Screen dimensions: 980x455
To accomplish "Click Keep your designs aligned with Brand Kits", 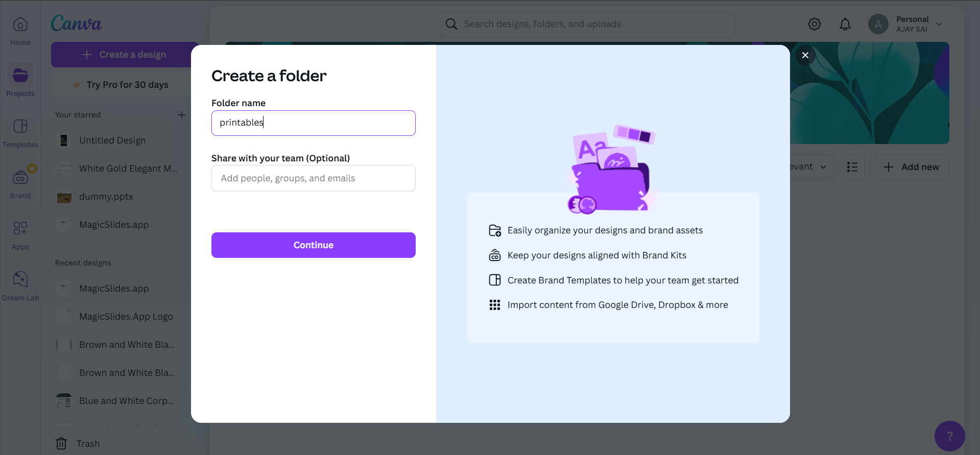I will click(597, 255).
